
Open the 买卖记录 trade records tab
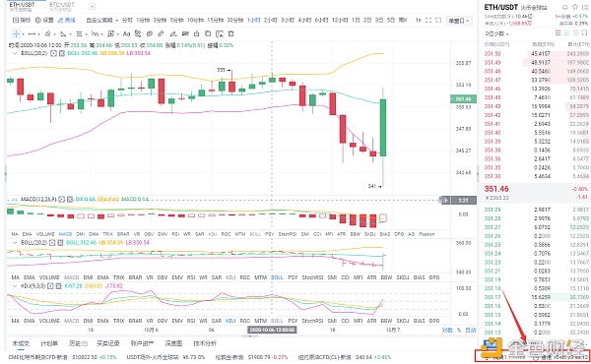click(107, 343)
